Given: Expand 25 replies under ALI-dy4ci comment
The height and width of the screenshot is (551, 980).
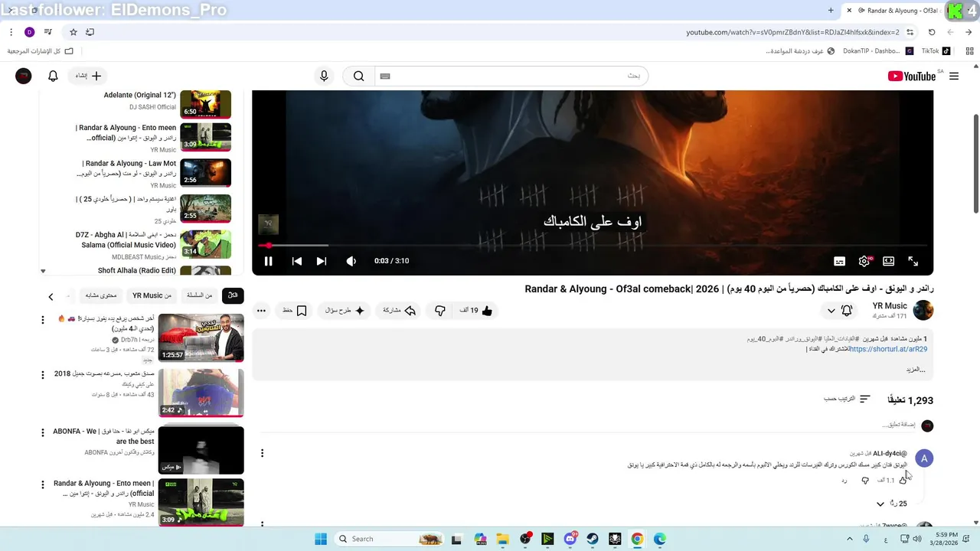Looking at the screenshot, I should (892, 504).
